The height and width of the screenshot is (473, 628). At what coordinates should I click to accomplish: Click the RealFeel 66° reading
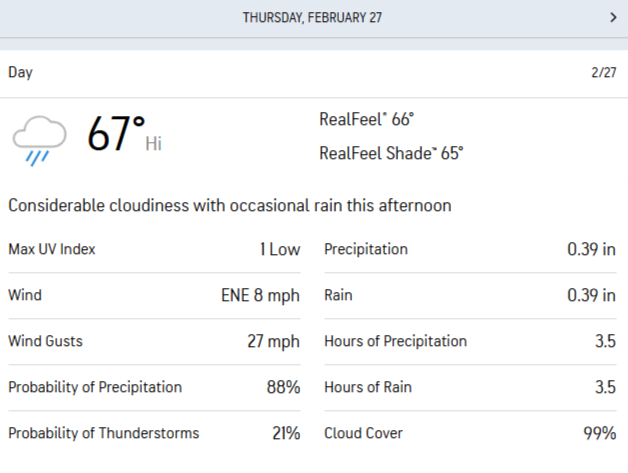(366, 120)
